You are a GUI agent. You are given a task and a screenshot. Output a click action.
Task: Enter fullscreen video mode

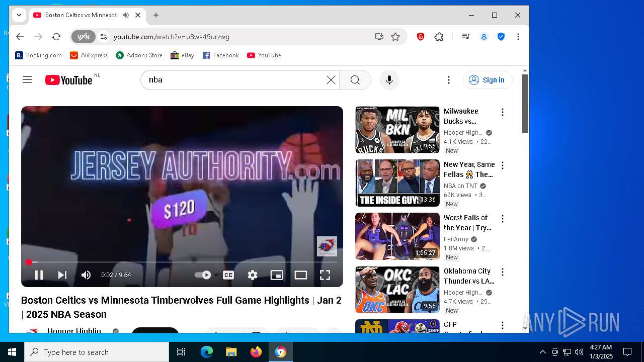click(325, 275)
